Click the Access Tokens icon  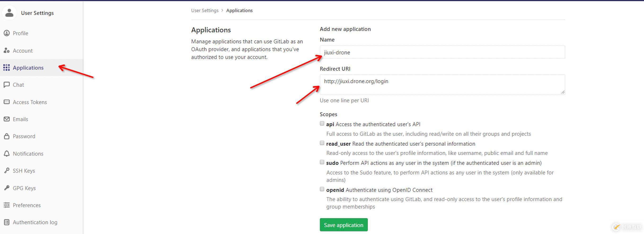7,102
